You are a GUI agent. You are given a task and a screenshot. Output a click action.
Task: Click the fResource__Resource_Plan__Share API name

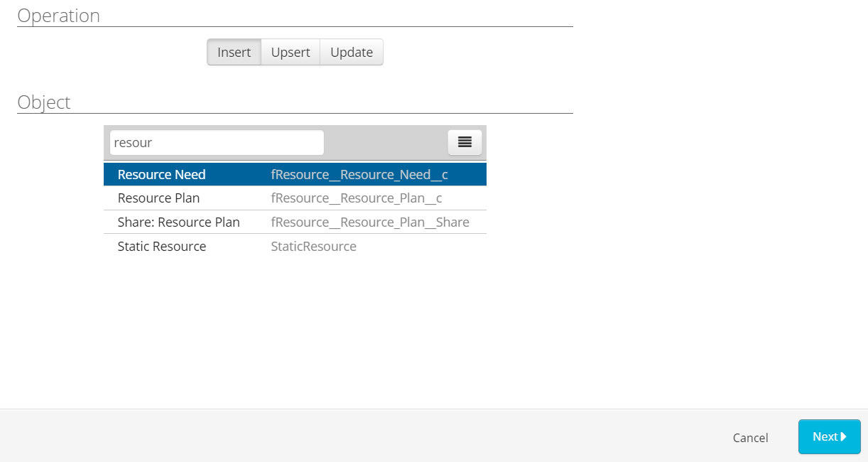click(x=369, y=222)
